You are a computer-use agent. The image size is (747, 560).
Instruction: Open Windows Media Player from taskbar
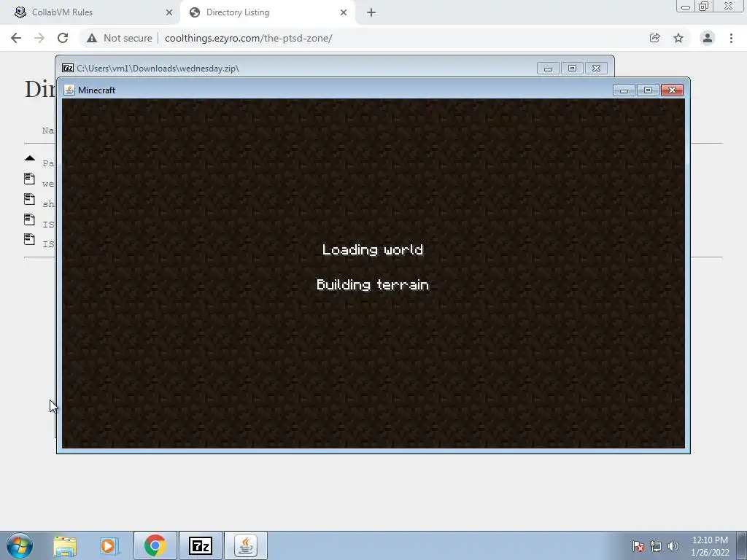[x=109, y=545]
